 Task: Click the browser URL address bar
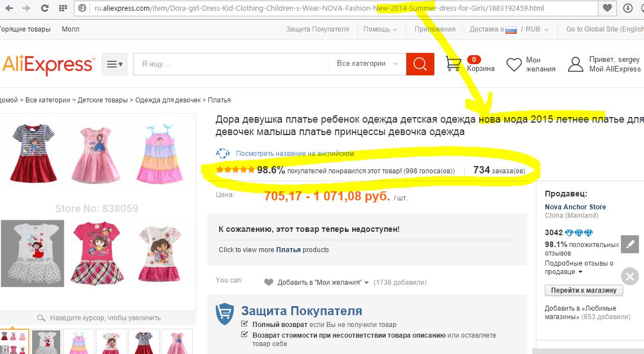point(336,8)
